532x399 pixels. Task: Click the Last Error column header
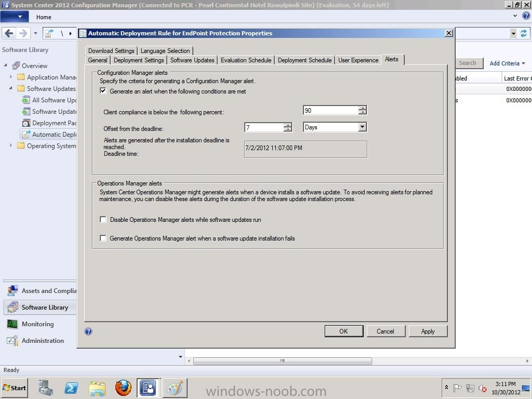tap(517, 78)
